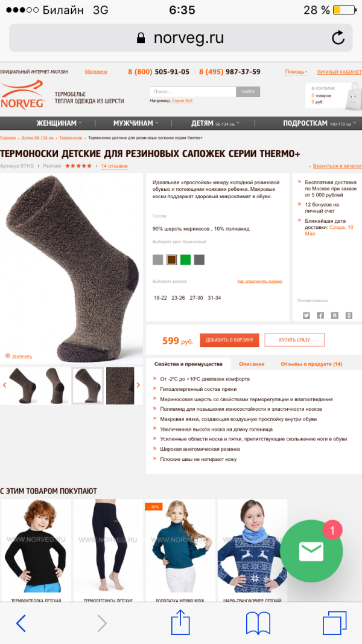
Task: Open Safari bookmarks book icon
Action: point(258,624)
